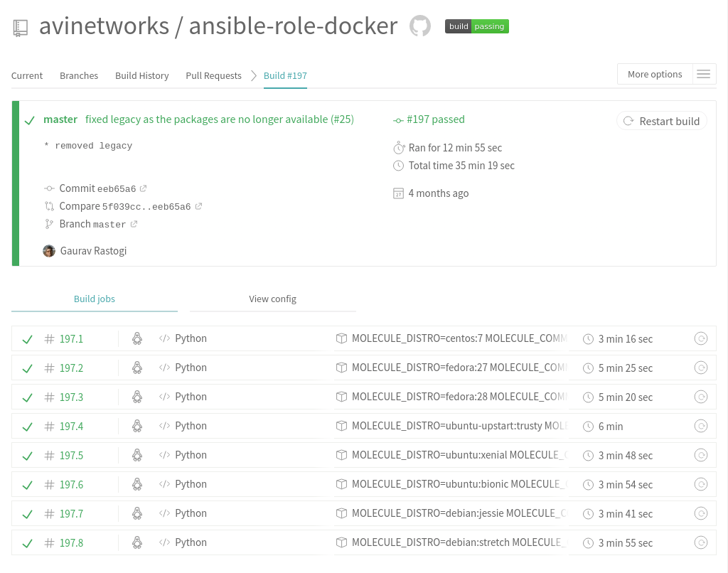This screenshot has height=573, width=728.
Task: Click the '* removed legacy' commit description
Action: [88, 146]
